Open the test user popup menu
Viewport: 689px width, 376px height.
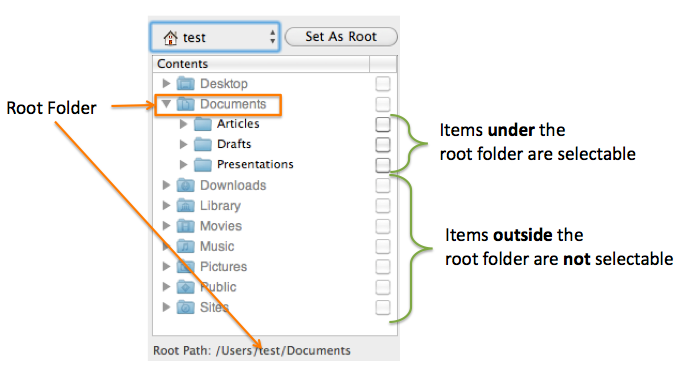coord(215,37)
